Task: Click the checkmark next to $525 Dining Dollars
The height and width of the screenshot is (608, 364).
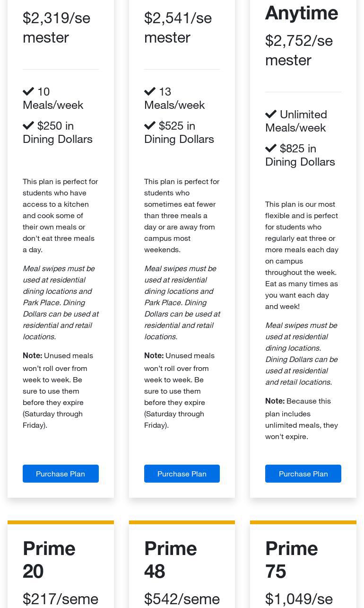Action: coord(150,125)
